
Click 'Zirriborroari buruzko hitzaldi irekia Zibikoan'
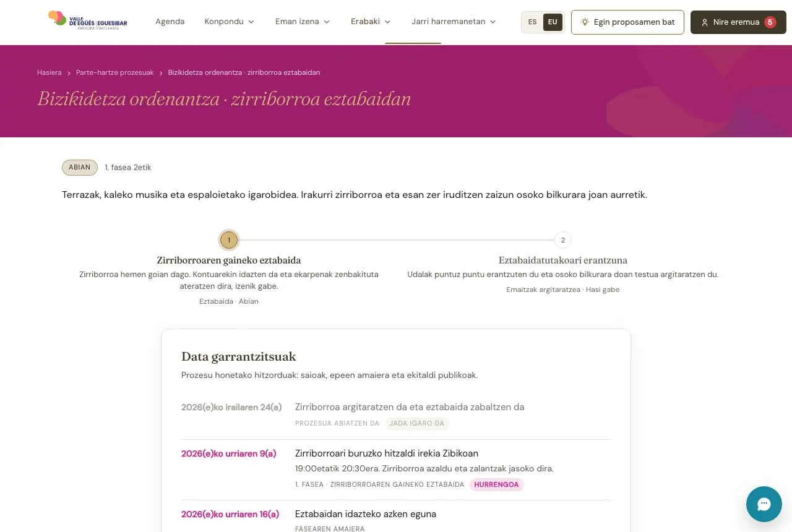(x=387, y=453)
